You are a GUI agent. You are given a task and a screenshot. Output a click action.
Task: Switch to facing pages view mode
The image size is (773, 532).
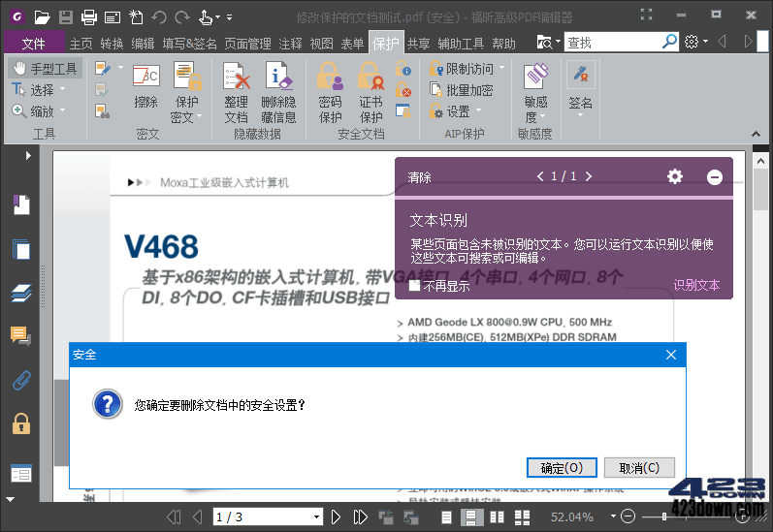tap(497, 516)
